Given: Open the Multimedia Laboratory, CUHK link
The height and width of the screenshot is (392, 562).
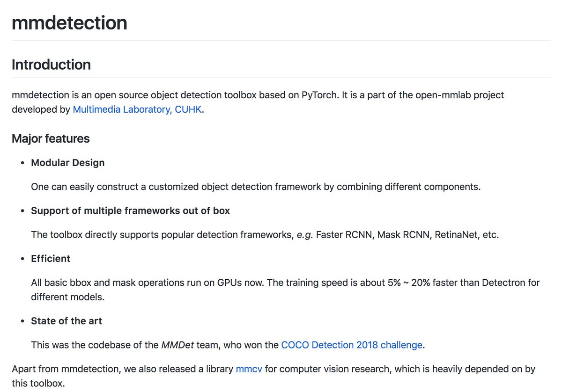Looking at the screenshot, I should click(137, 110).
